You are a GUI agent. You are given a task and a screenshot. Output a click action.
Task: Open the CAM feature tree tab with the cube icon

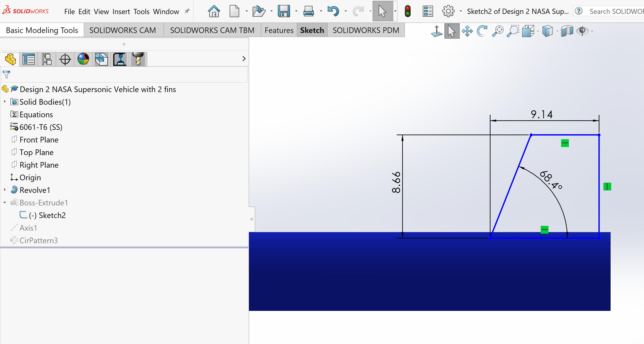[x=102, y=59]
